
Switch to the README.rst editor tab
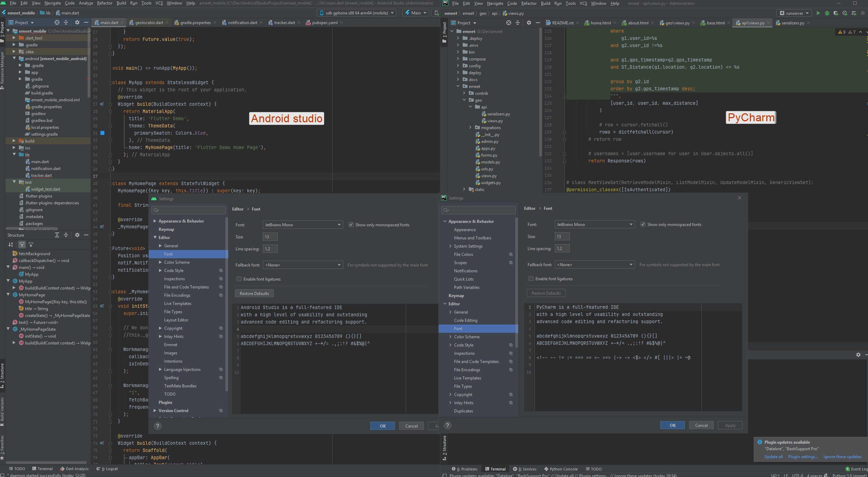coord(563,23)
